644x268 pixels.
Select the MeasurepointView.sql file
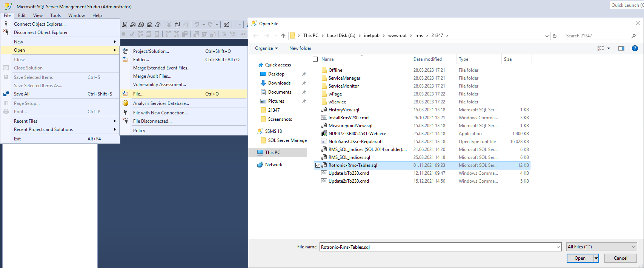(x=350, y=126)
